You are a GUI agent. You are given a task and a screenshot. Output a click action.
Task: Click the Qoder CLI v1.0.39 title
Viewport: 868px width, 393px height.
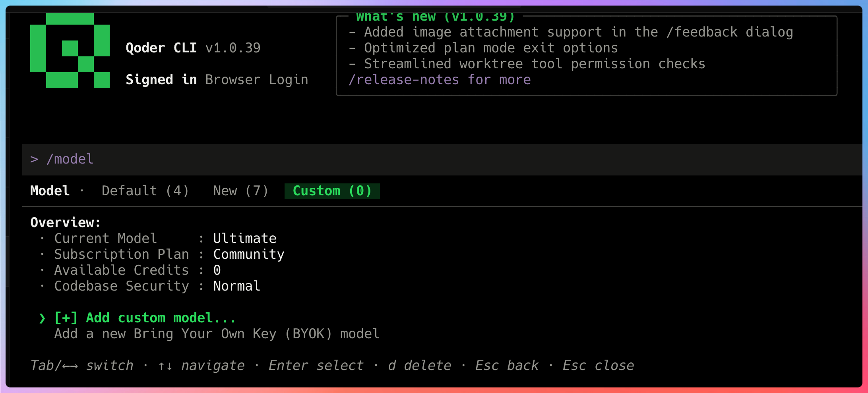pos(193,48)
